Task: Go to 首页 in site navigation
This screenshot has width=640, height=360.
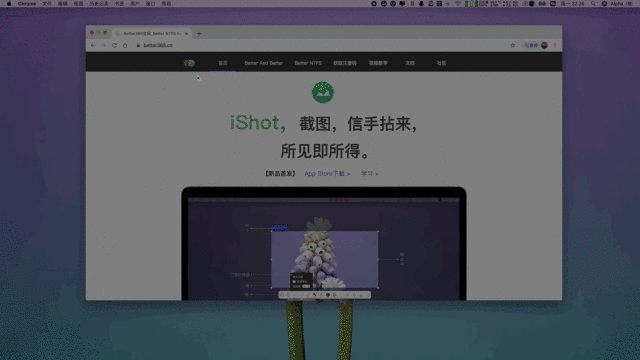Action: pos(223,63)
